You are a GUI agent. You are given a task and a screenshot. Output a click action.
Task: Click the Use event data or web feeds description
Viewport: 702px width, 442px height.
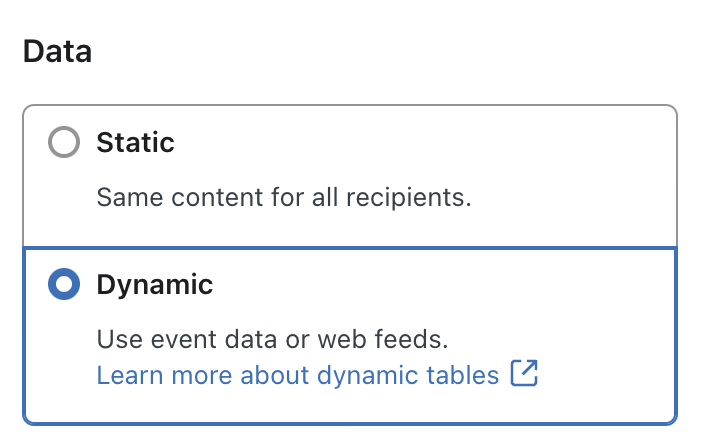271,339
